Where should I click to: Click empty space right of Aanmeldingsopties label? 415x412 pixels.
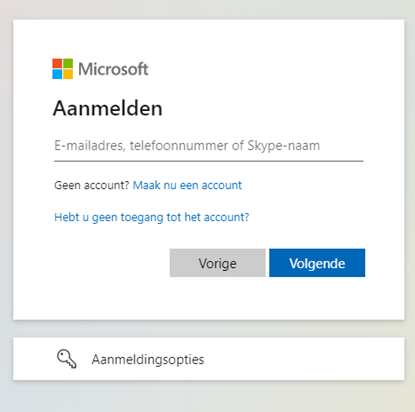pyautogui.click(x=300, y=359)
